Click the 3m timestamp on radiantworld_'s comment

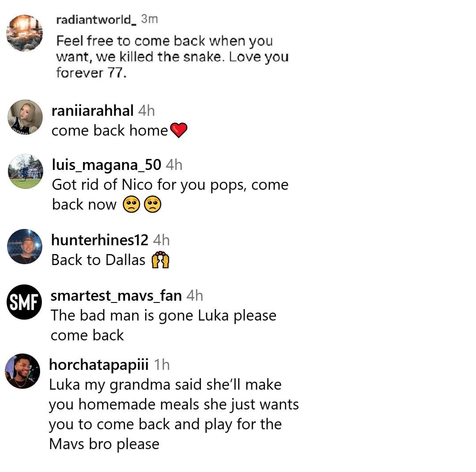[x=150, y=18]
